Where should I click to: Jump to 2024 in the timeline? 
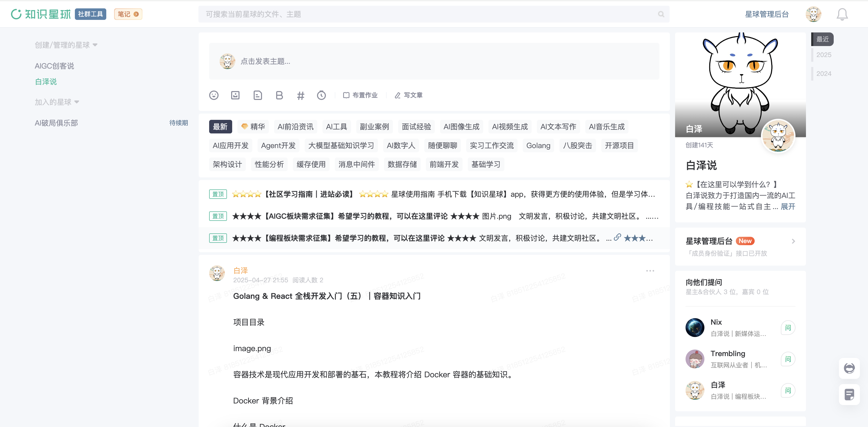pyautogui.click(x=824, y=74)
